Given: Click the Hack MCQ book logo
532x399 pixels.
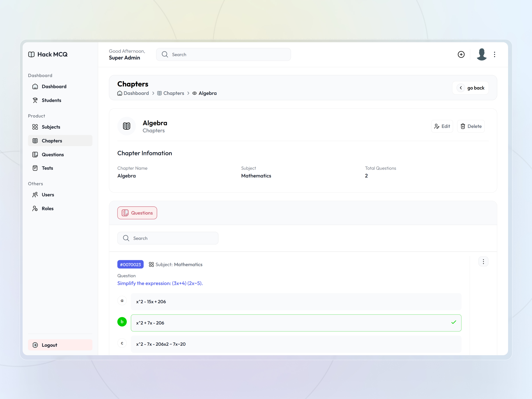Looking at the screenshot, I should 31,54.
